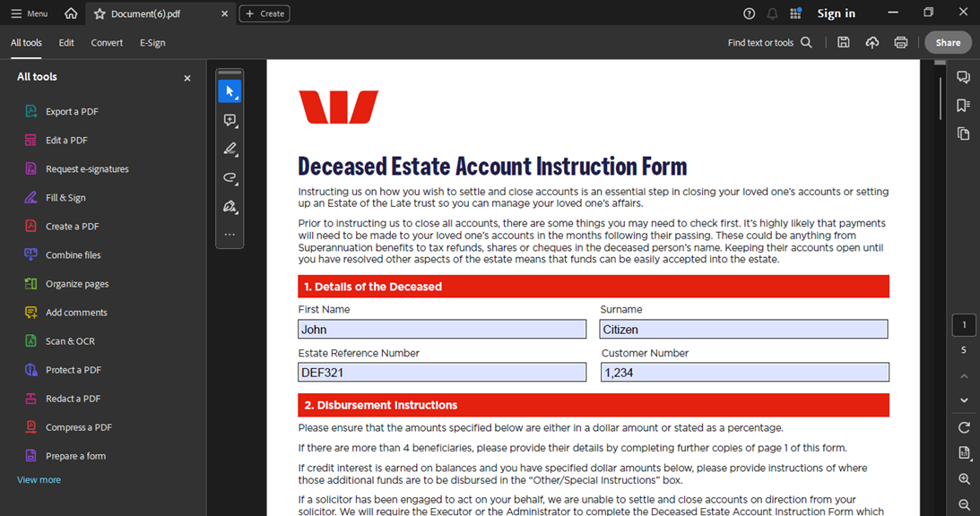Go to next page down chevron
Screen dimensions: 980x516
click(x=964, y=400)
